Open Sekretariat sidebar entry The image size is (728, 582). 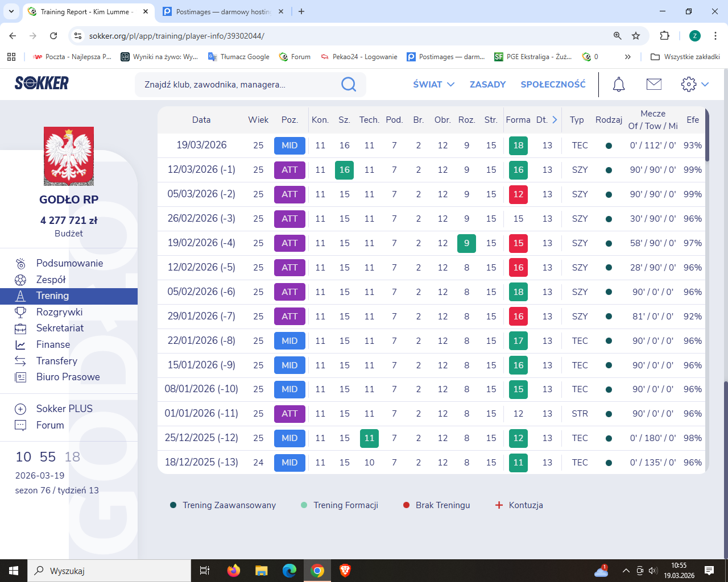tap(60, 328)
